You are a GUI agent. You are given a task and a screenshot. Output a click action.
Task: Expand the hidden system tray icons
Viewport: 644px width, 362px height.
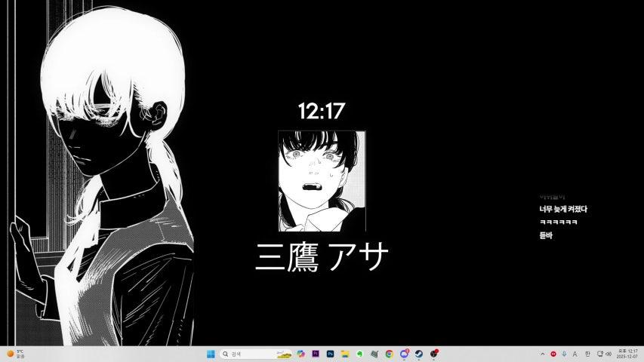click(543, 354)
